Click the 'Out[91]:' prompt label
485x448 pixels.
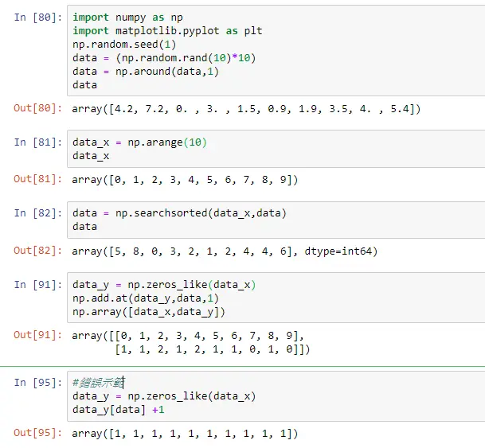[37, 335]
